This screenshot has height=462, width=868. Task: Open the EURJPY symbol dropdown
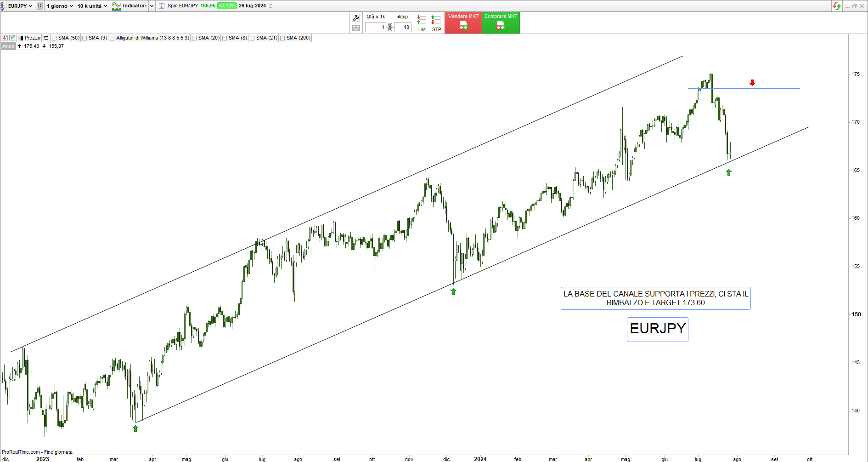[20, 6]
